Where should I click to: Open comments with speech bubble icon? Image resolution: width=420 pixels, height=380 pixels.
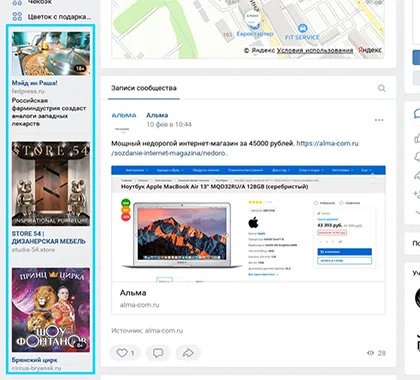point(158,353)
